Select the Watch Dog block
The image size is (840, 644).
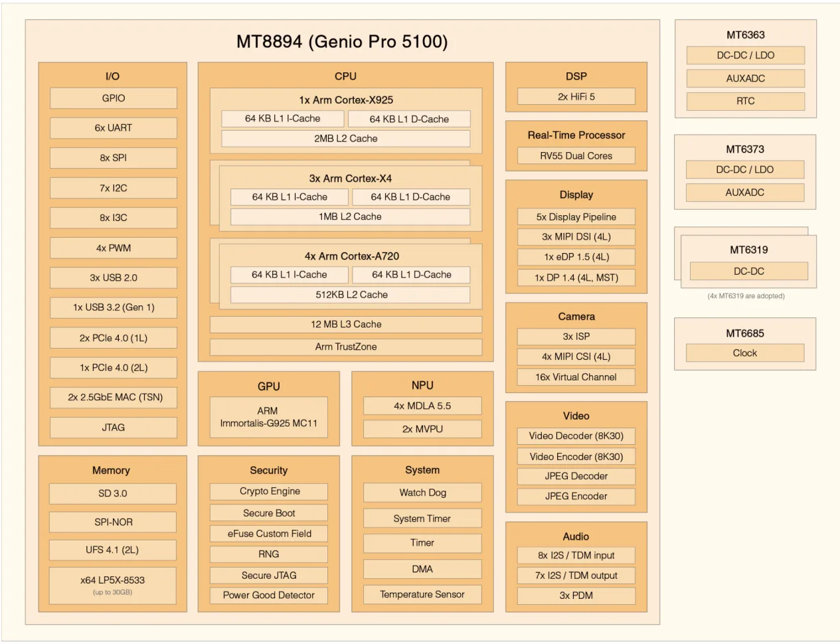pyautogui.click(x=422, y=493)
